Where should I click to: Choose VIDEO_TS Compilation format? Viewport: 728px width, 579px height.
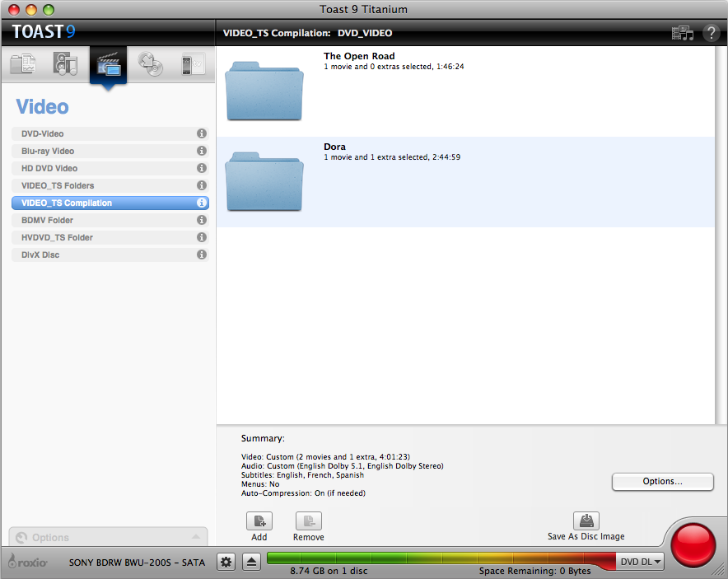point(110,203)
